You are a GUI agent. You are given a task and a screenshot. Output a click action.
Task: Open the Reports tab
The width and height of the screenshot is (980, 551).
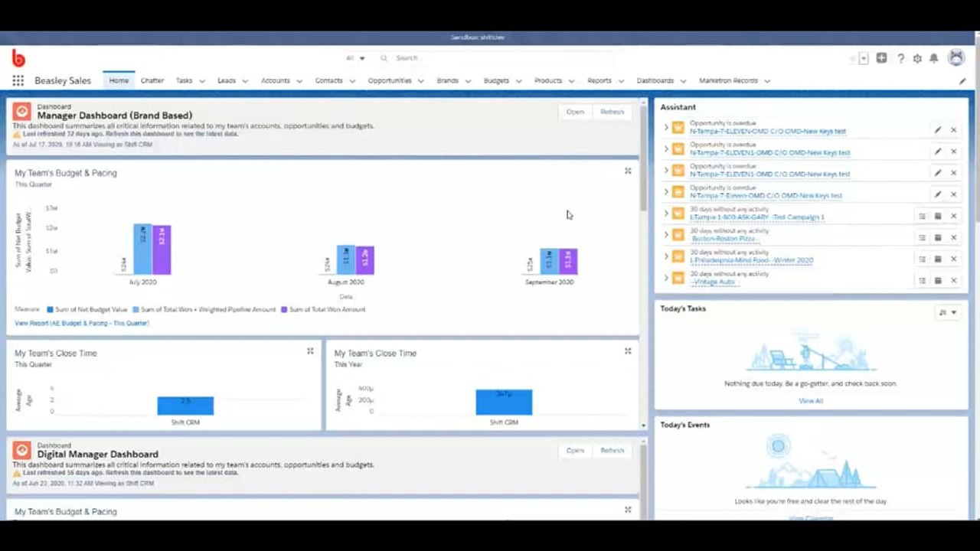click(x=599, y=80)
